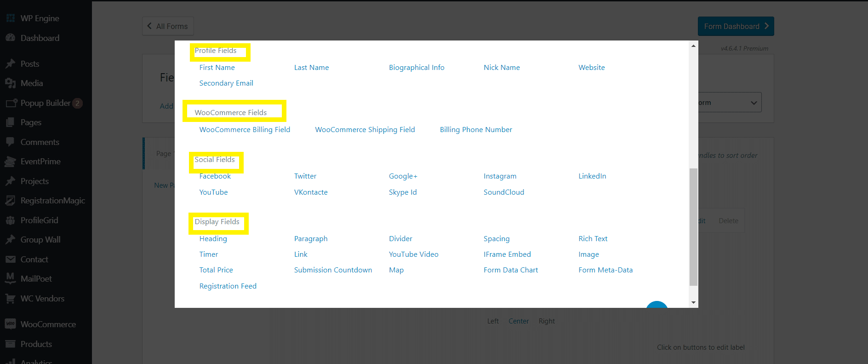Add the Skype Id field

(403, 192)
